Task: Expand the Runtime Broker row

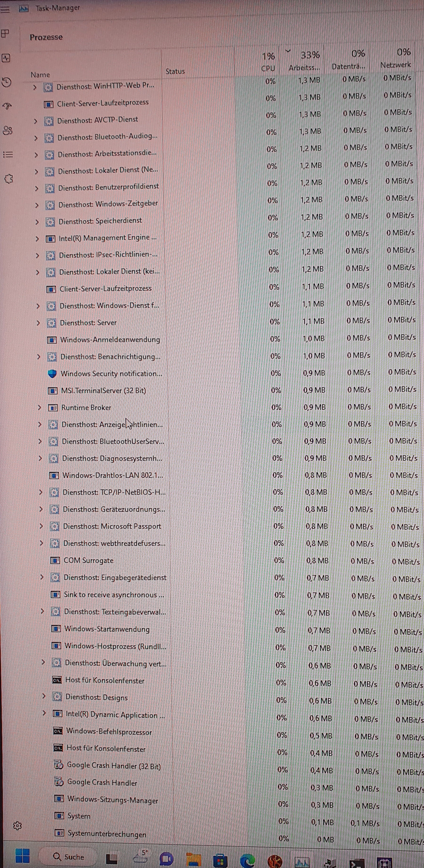Action: [39, 408]
